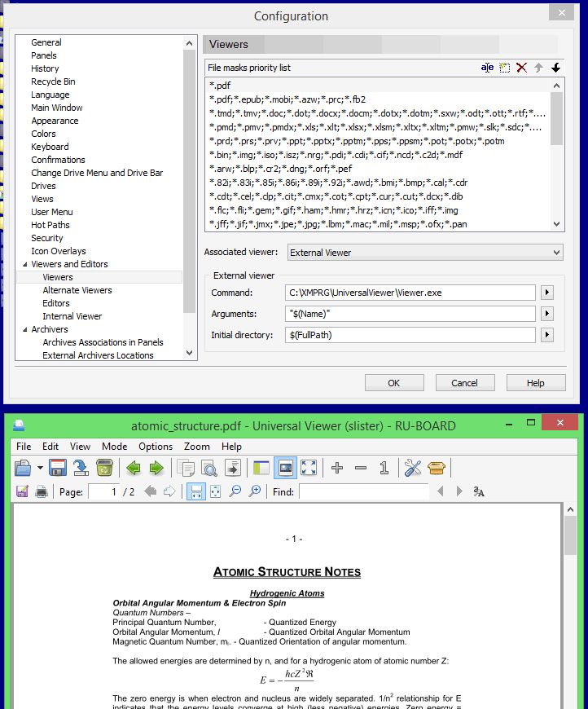Click Arguments field arrow button
Viewport: 588px width, 709px height.
pyautogui.click(x=547, y=314)
